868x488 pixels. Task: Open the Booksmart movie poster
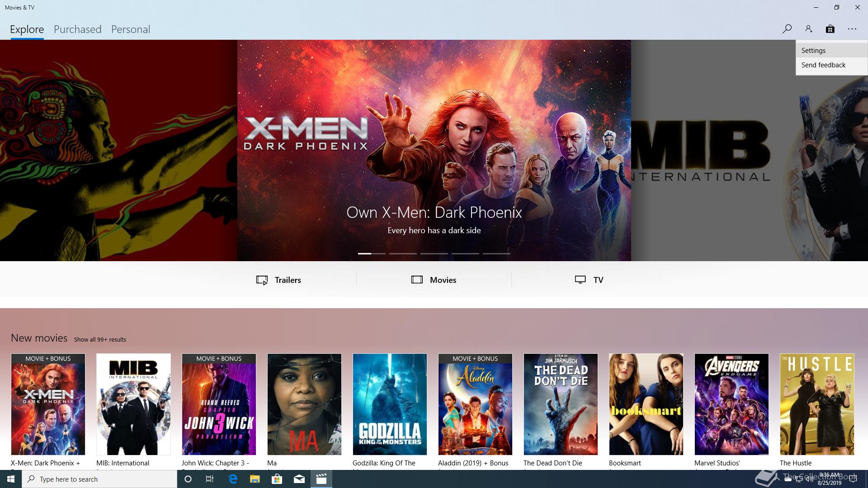(646, 404)
